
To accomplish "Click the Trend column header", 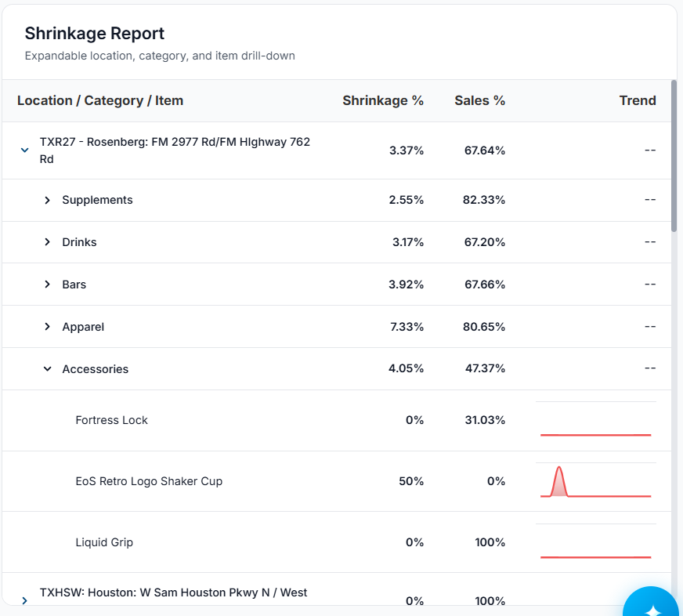I will point(638,100).
